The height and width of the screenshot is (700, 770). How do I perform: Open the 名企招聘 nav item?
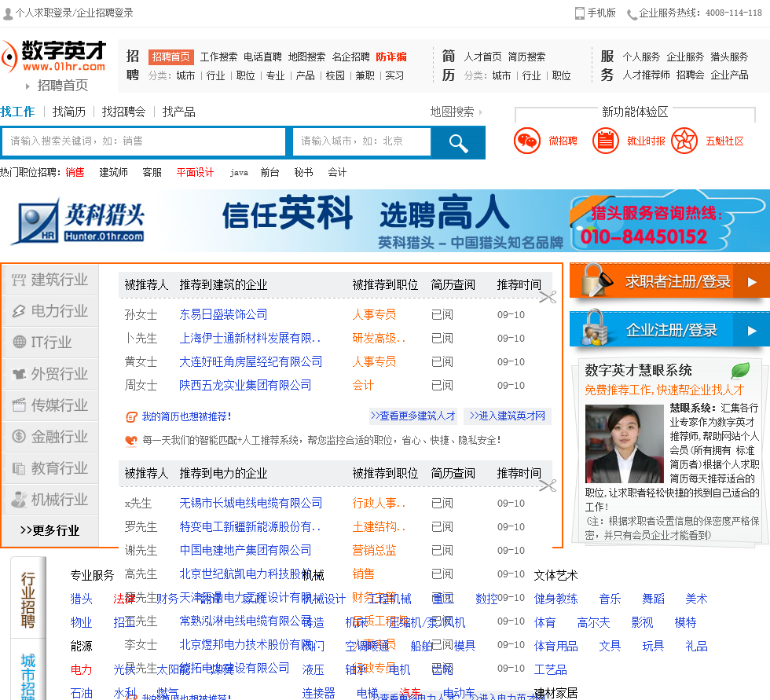[350, 57]
